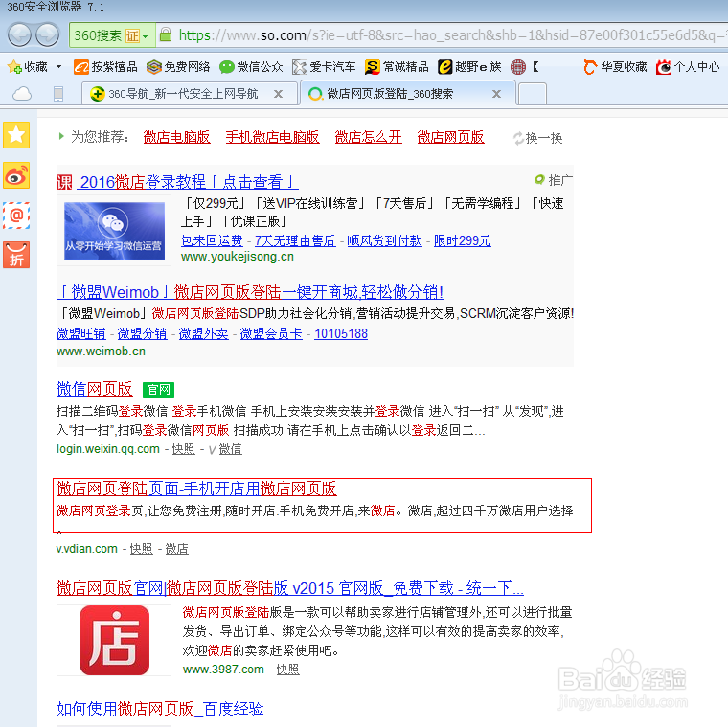Click the 微店 source link after v.vdian.com
This screenshot has height=727, width=728.
click(x=177, y=549)
